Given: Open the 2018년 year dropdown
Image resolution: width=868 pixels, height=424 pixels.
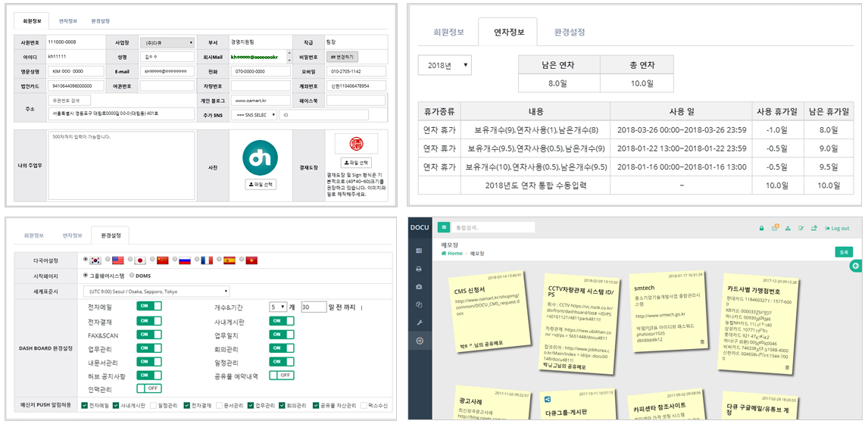Looking at the screenshot, I should click(445, 65).
